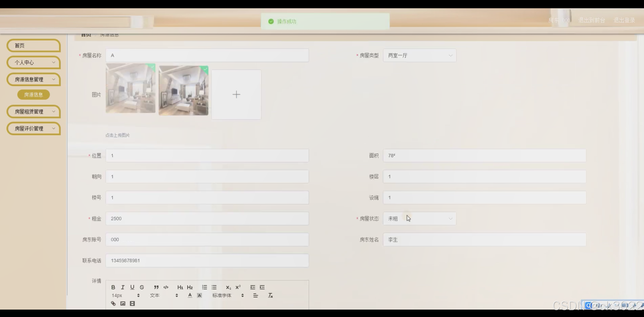Click the 退出登录 link

click(x=624, y=20)
